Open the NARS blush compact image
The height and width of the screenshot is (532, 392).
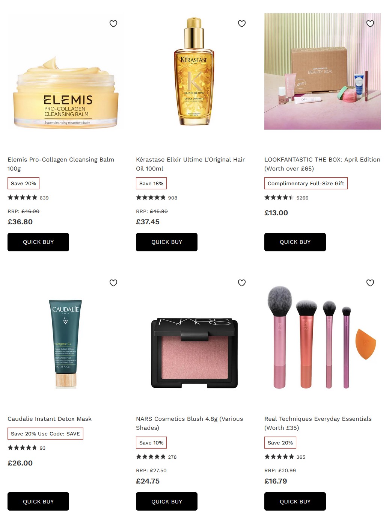coord(194,353)
